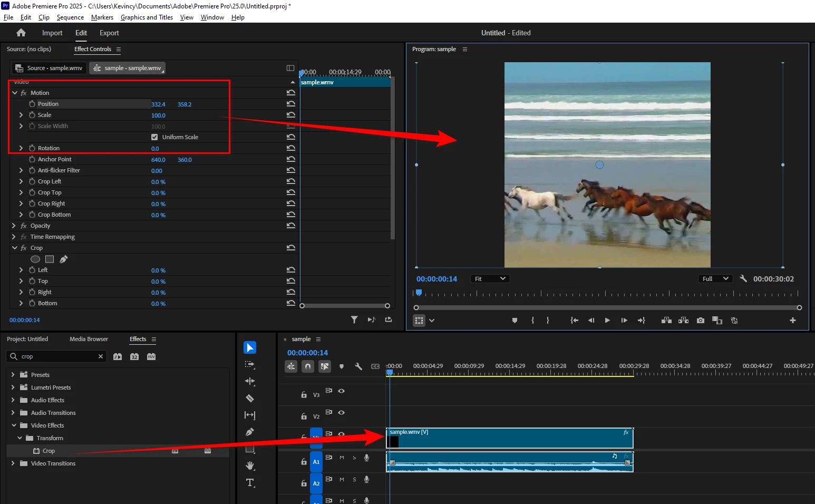
Task: Open the Program monitor button editor plus
Action: pos(792,320)
